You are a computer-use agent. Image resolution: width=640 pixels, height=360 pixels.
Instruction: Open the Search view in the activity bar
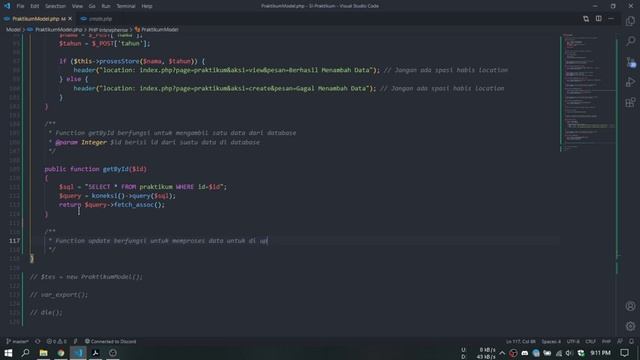[x=630, y=41]
